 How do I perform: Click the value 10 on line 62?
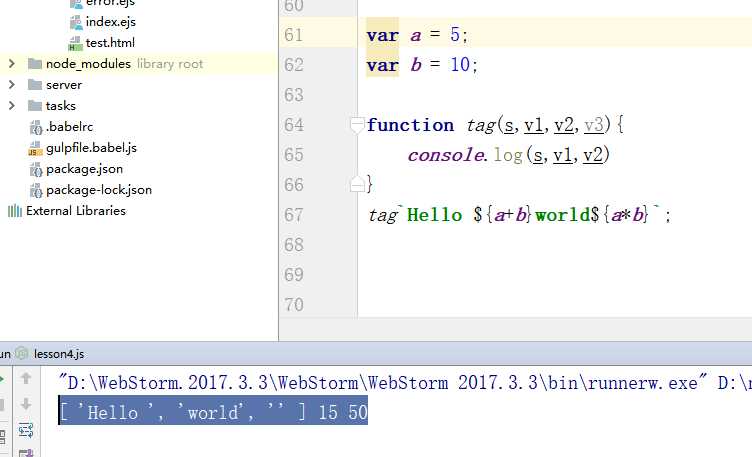click(x=460, y=65)
